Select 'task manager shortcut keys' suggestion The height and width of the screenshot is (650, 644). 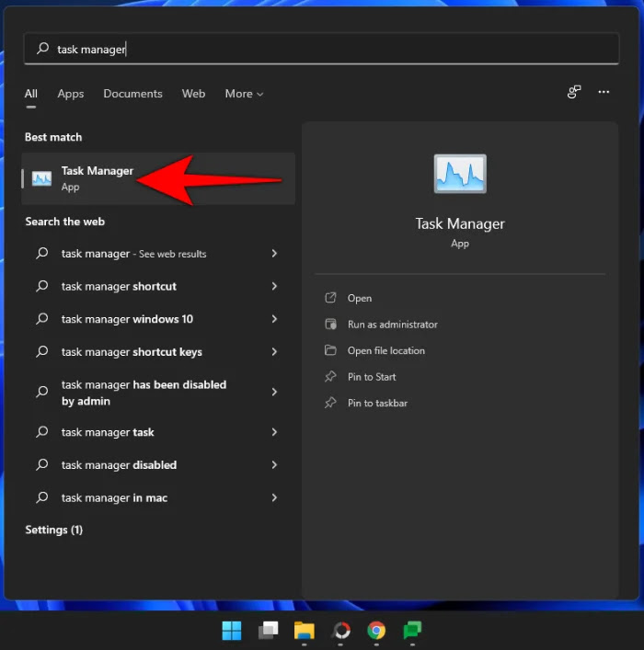tap(158, 351)
